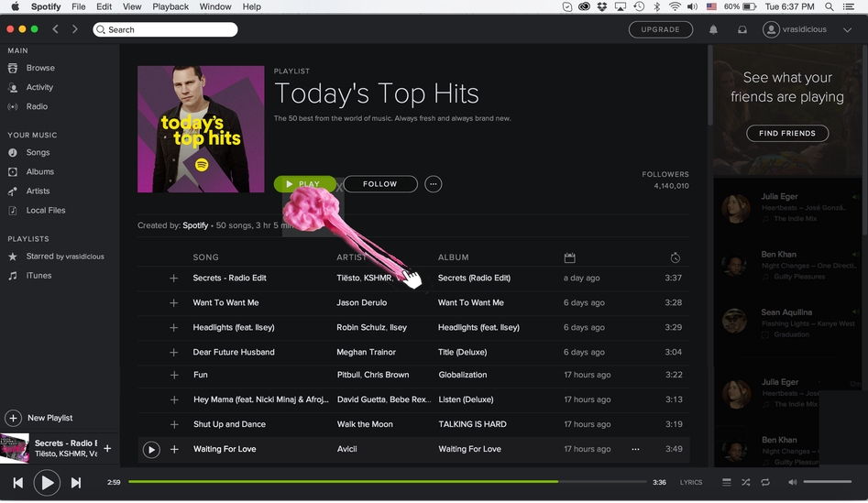868x503 pixels.
Task: Navigate back with the left arrow
Action: tap(55, 29)
